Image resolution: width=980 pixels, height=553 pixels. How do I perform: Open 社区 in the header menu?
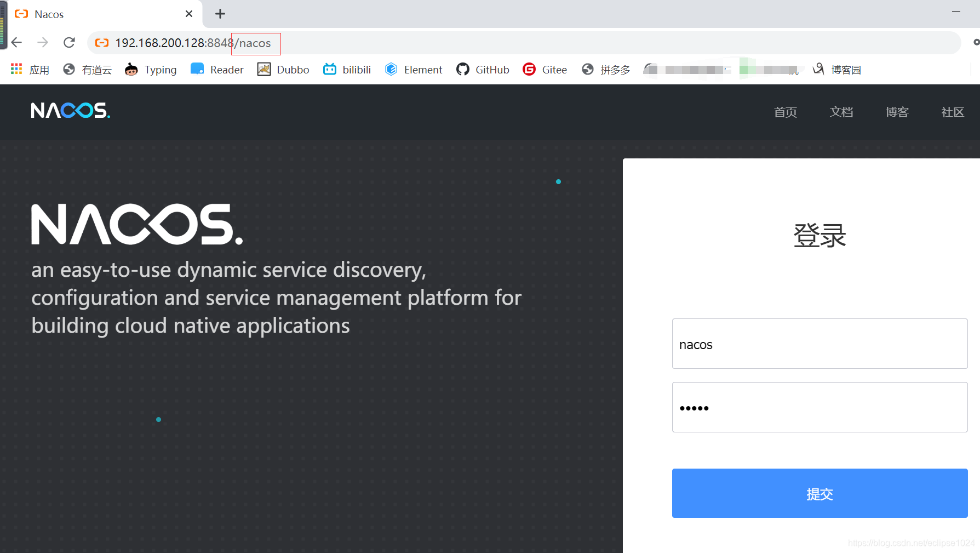point(953,112)
